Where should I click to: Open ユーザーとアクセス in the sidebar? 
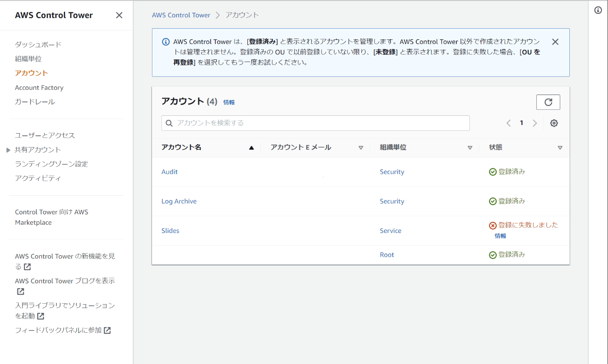click(45, 135)
